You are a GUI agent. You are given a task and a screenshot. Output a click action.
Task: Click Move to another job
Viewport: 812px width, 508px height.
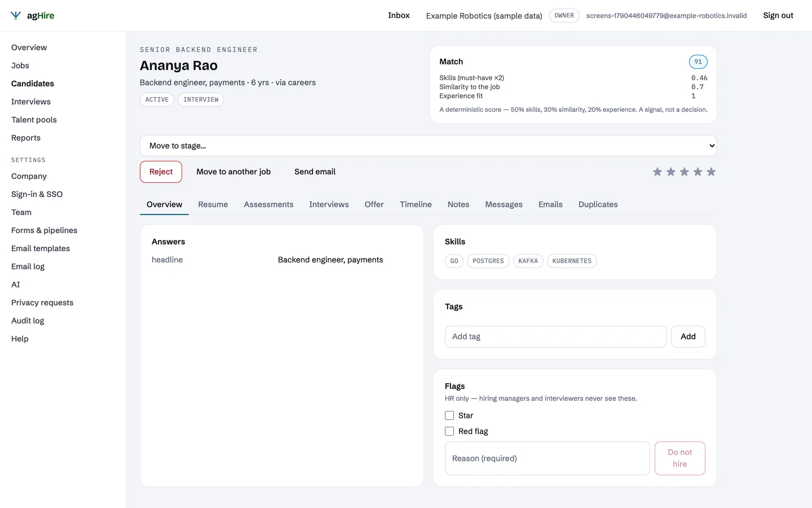[x=233, y=172]
